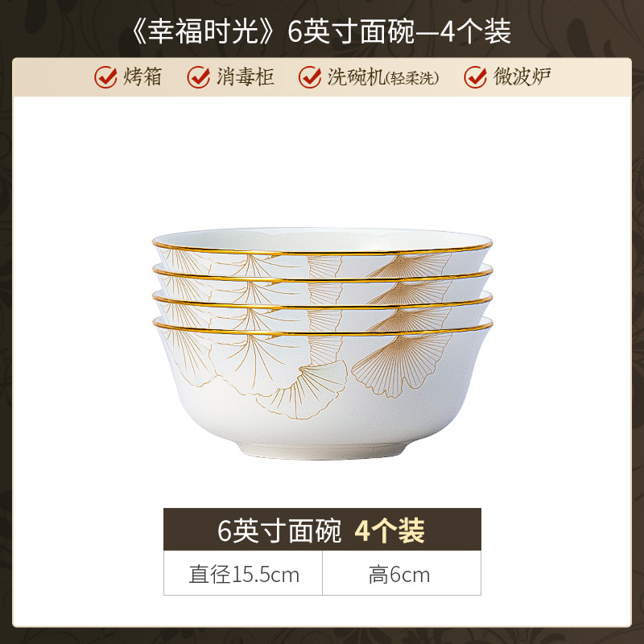Select the 烤箱 label text
This screenshot has height=644, width=644.
[x=142, y=76]
